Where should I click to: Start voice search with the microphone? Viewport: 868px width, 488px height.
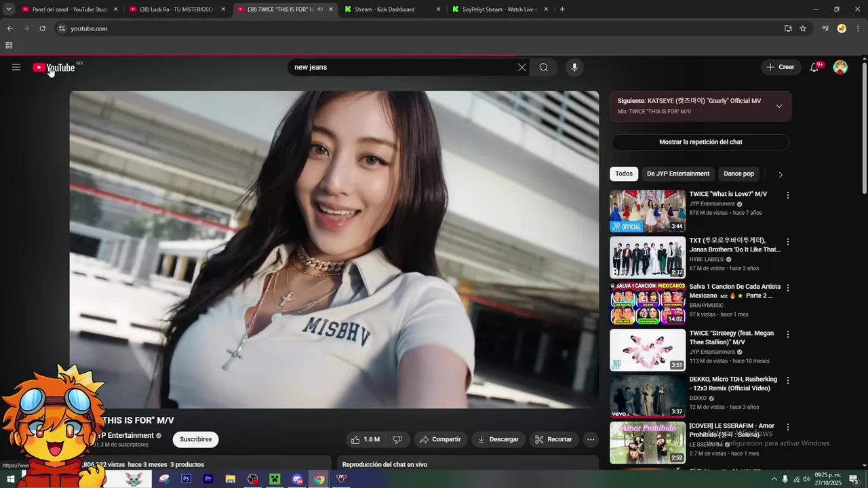click(x=574, y=67)
